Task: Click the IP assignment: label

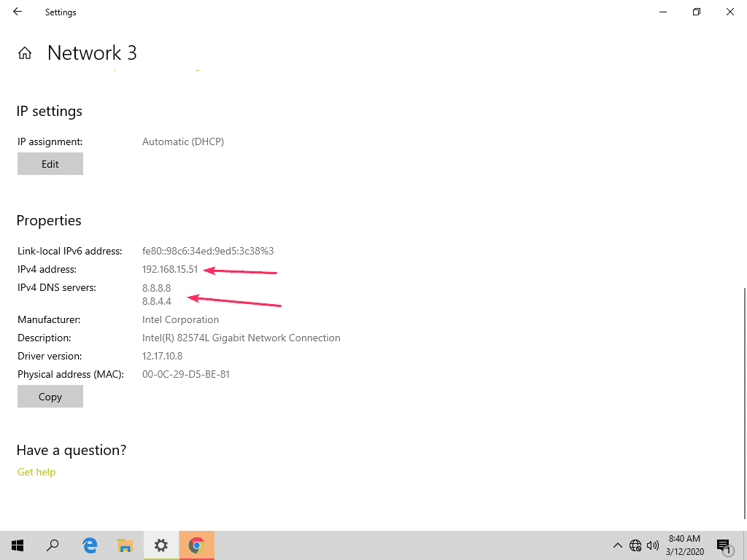Action: click(50, 142)
